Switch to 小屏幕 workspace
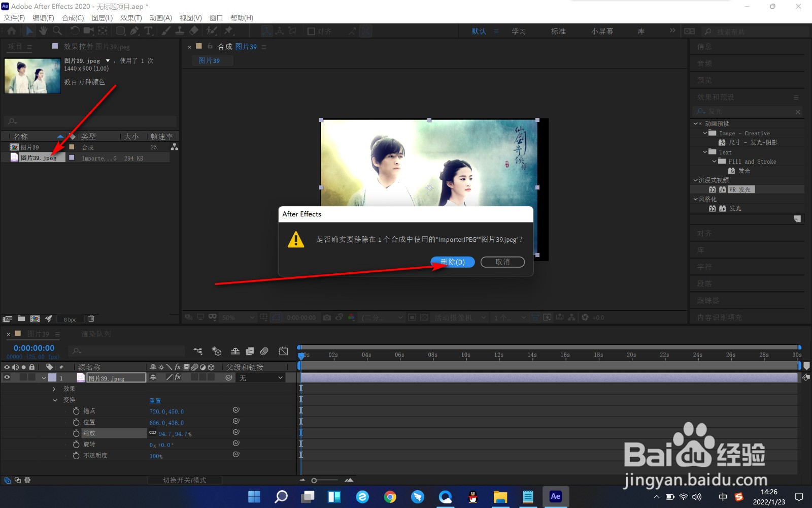Viewport: 812px width, 508px height. [602, 31]
